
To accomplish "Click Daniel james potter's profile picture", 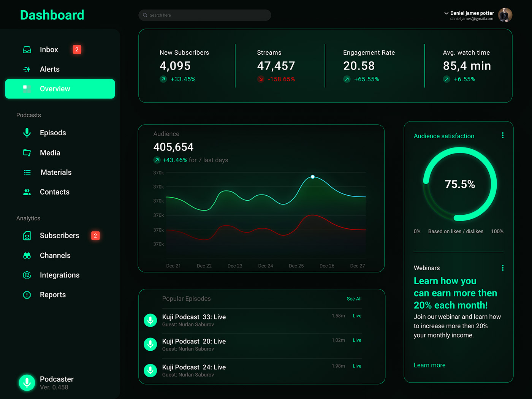I will click(505, 15).
